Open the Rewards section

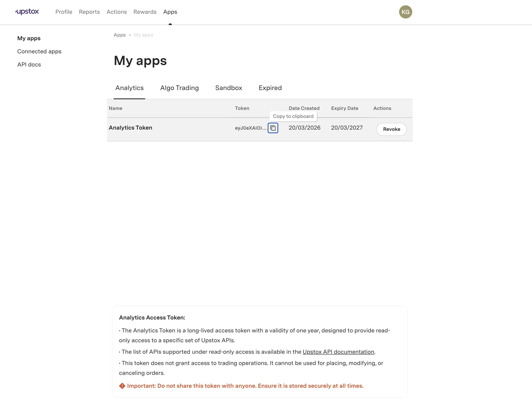(145, 12)
